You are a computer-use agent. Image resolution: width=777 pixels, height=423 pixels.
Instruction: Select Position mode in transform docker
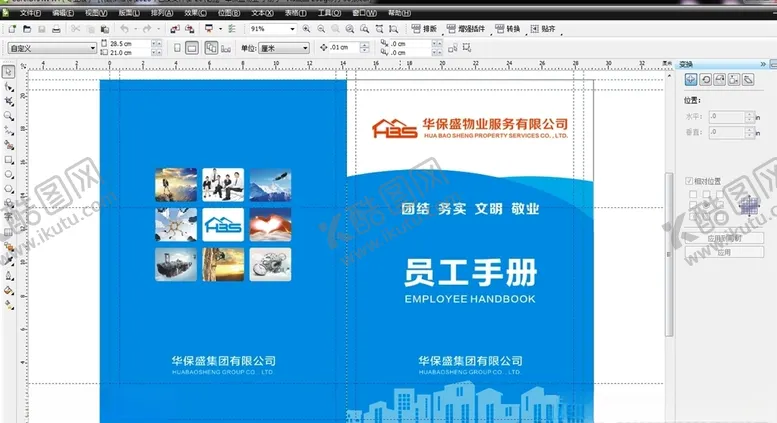tap(691, 79)
